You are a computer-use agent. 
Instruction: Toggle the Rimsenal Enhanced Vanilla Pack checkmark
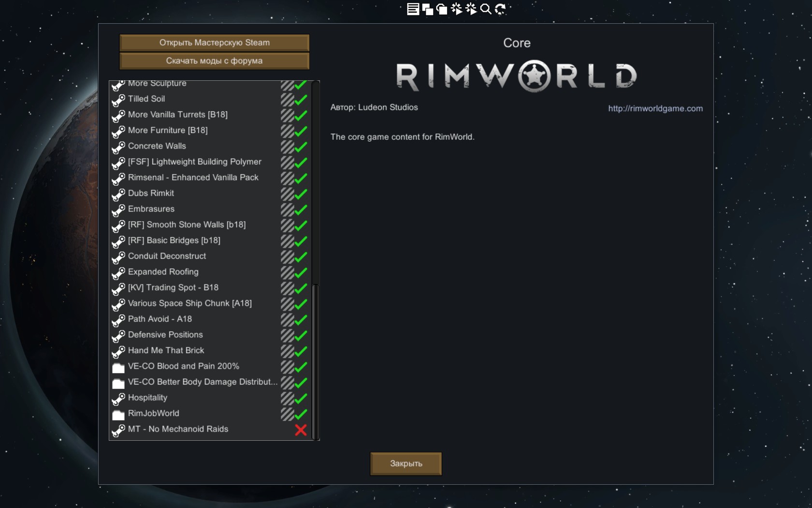click(301, 178)
